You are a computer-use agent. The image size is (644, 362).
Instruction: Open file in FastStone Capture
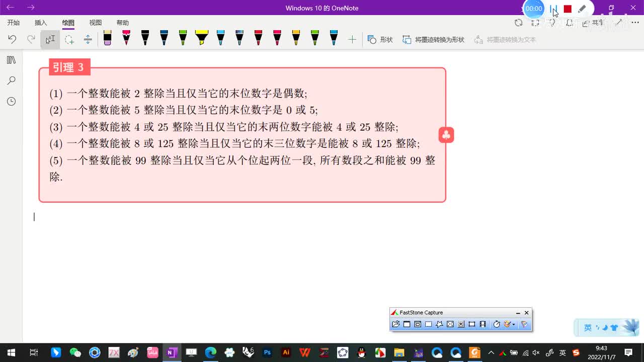click(x=396, y=324)
